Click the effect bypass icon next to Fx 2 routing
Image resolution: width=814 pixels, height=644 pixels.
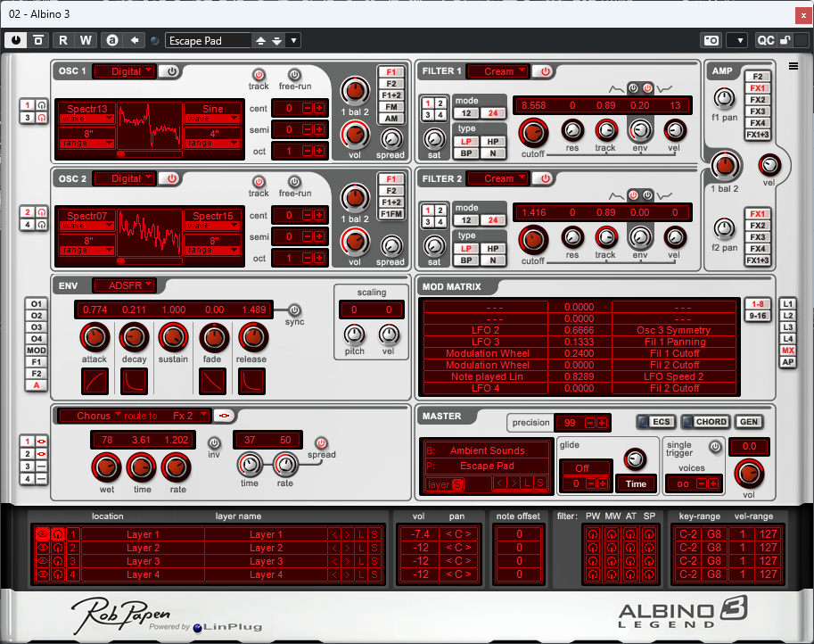click(225, 416)
